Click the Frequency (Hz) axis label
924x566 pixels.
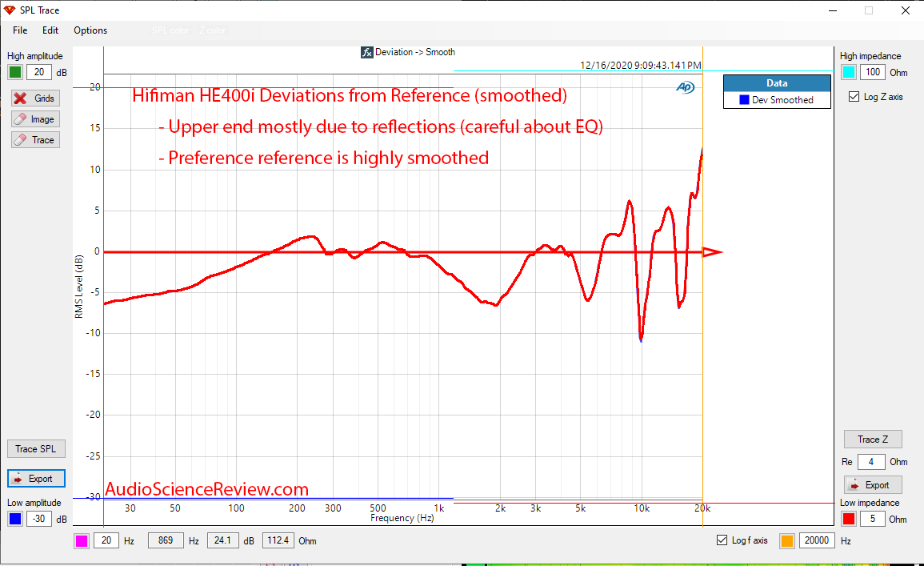pos(402,518)
